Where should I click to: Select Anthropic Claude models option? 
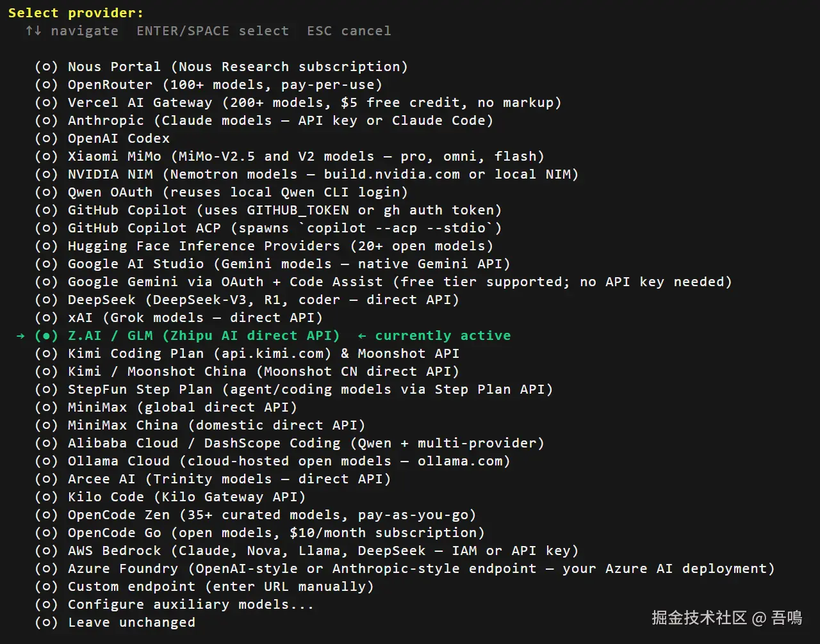click(46, 120)
